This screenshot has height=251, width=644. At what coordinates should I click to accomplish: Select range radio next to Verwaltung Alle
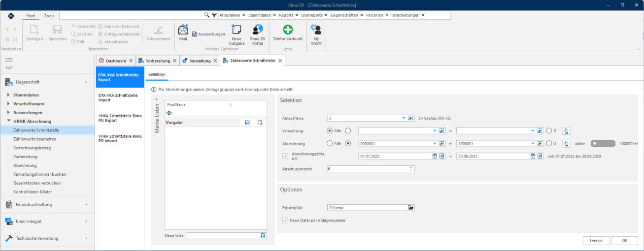[348, 130]
